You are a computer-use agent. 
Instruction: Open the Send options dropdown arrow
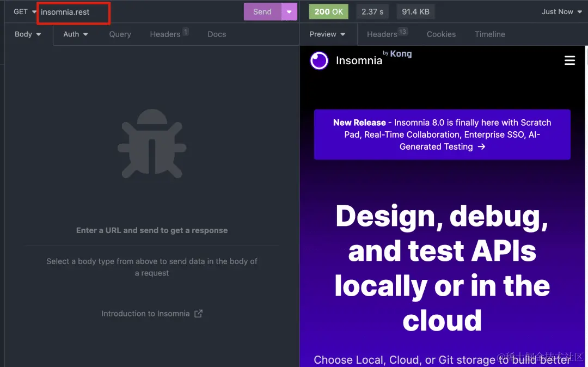click(x=289, y=11)
